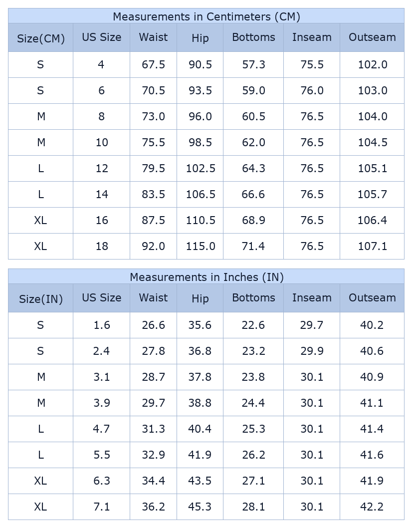Screen dimensions: 412x532
Task: Click the Outseam header in the centimeters table
Action: click(x=372, y=37)
